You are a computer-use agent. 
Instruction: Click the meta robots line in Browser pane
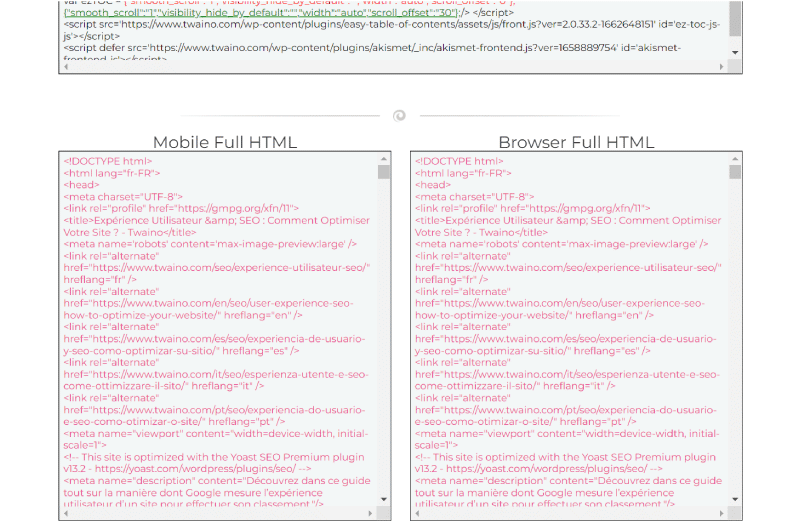point(562,244)
